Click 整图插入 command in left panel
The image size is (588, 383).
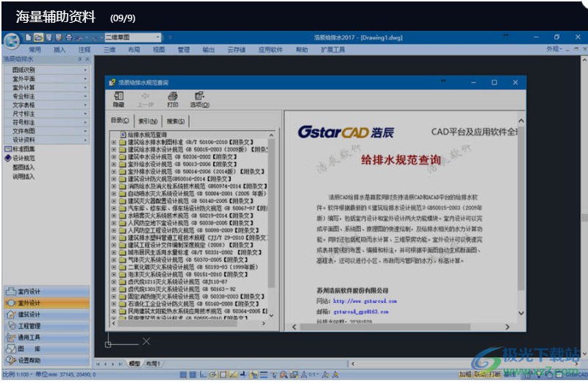24,168
